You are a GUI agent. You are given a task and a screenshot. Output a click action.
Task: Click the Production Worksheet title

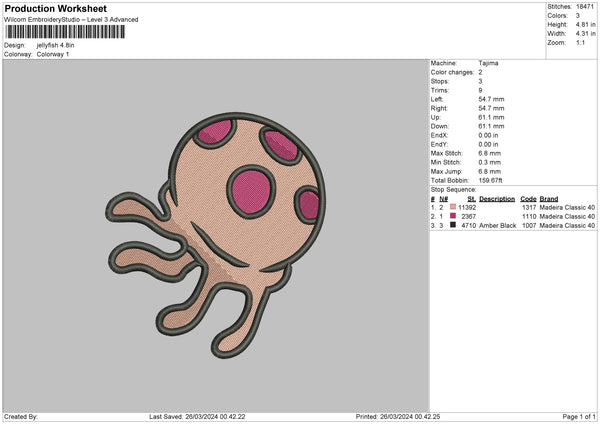[55, 8]
